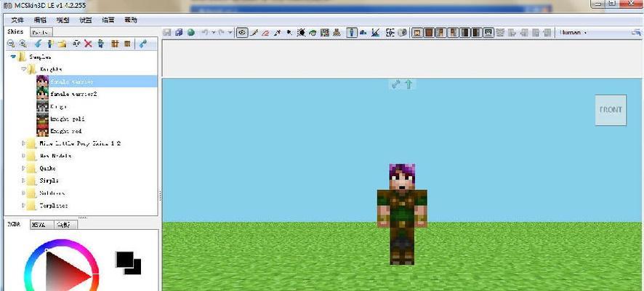Viewport: 644px width, 291px height.
Task: Select the Pencil tool
Action: (254, 33)
